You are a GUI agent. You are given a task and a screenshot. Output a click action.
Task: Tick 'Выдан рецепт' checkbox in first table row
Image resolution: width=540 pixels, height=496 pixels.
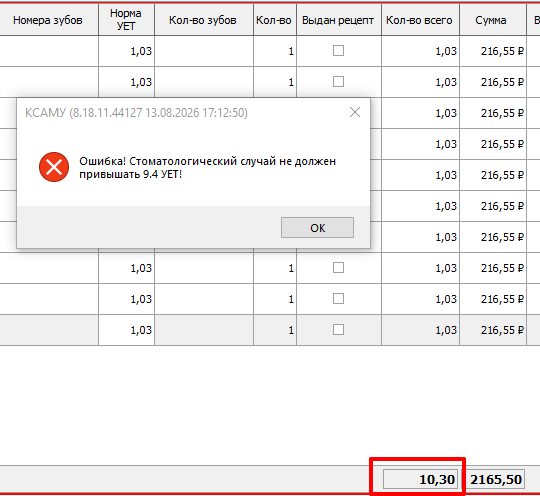pyautogui.click(x=338, y=51)
